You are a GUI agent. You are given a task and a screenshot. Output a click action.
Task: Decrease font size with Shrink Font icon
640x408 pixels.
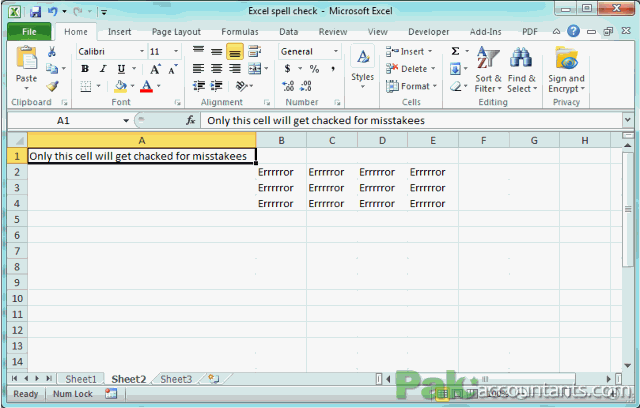[x=173, y=69]
